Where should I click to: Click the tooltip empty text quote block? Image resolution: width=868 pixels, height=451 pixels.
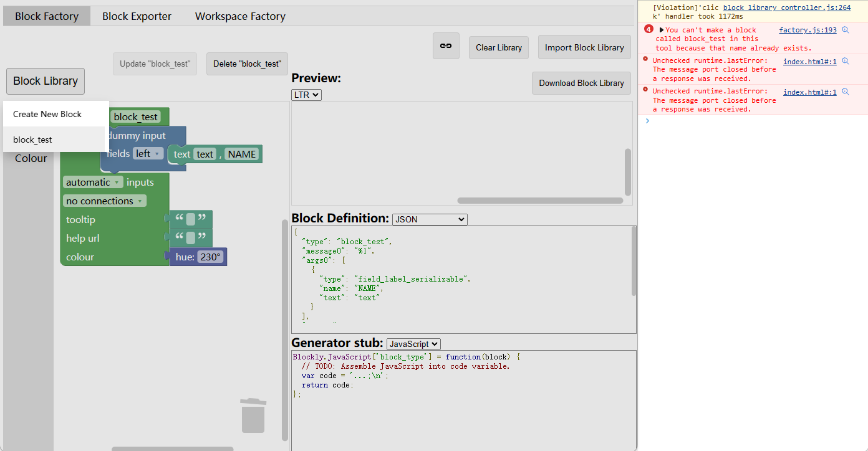coord(191,219)
